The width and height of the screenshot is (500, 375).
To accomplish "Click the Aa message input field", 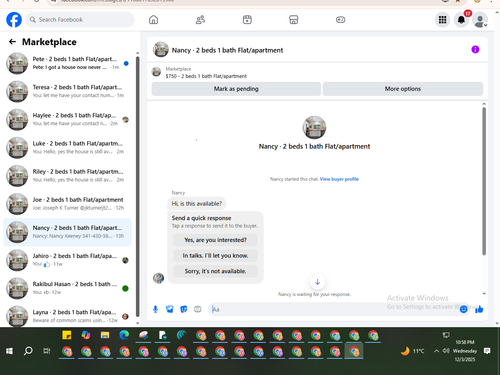I will tap(333, 309).
